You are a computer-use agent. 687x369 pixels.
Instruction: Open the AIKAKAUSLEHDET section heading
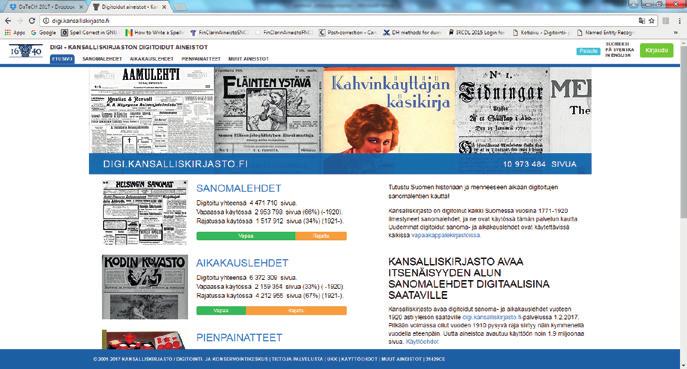(242, 263)
